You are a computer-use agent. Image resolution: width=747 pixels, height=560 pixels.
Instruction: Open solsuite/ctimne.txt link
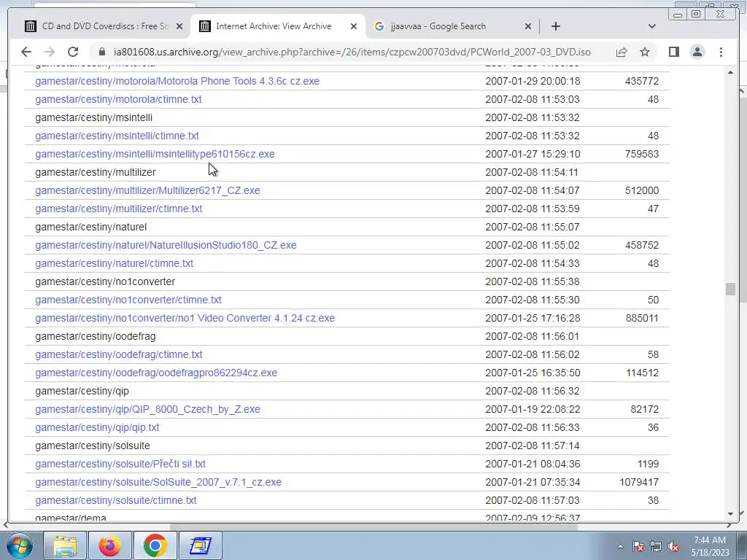(x=116, y=500)
